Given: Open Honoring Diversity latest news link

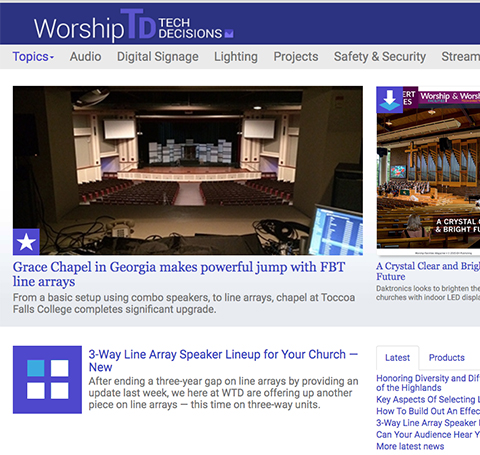Looking at the screenshot, I should click(x=428, y=383).
